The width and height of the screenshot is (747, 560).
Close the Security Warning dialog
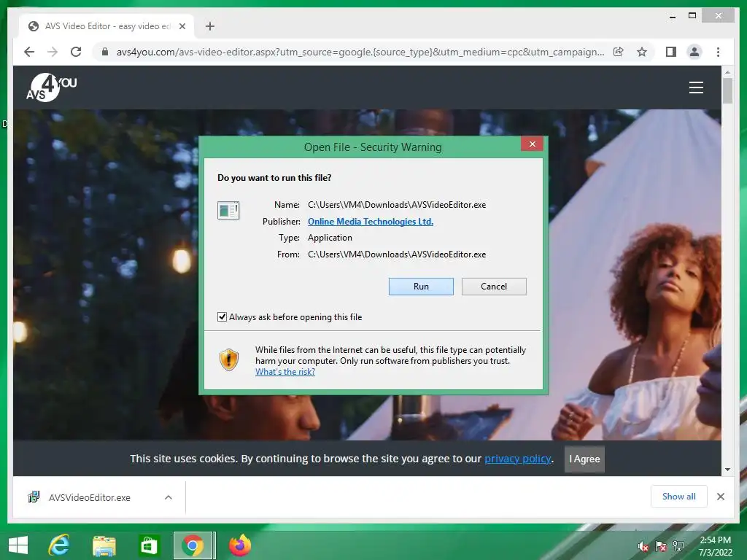pyautogui.click(x=532, y=144)
